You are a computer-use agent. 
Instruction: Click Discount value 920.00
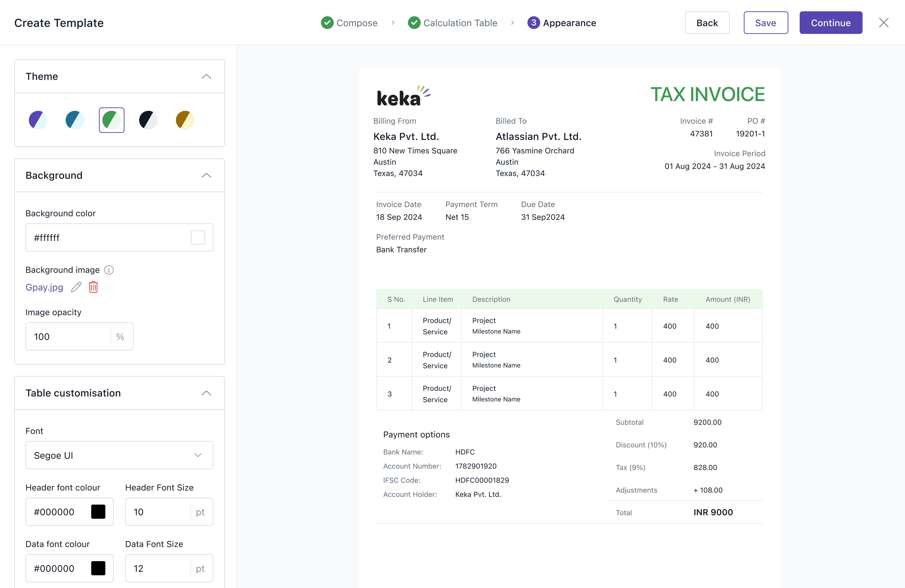click(x=705, y=445)
